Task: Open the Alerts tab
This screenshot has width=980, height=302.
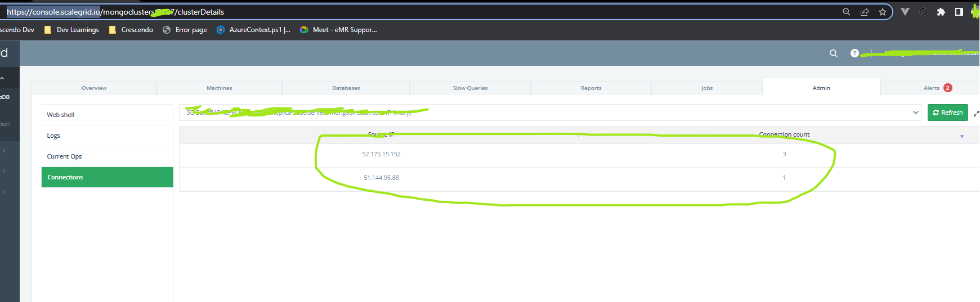Action: 931,88
